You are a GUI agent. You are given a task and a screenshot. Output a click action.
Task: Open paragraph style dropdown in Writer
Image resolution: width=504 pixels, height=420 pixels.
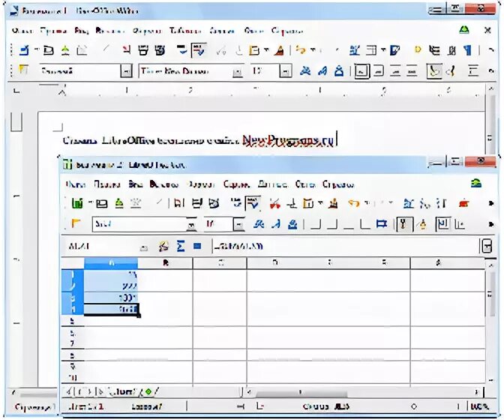pyautogui.click(x=126, y=71)
